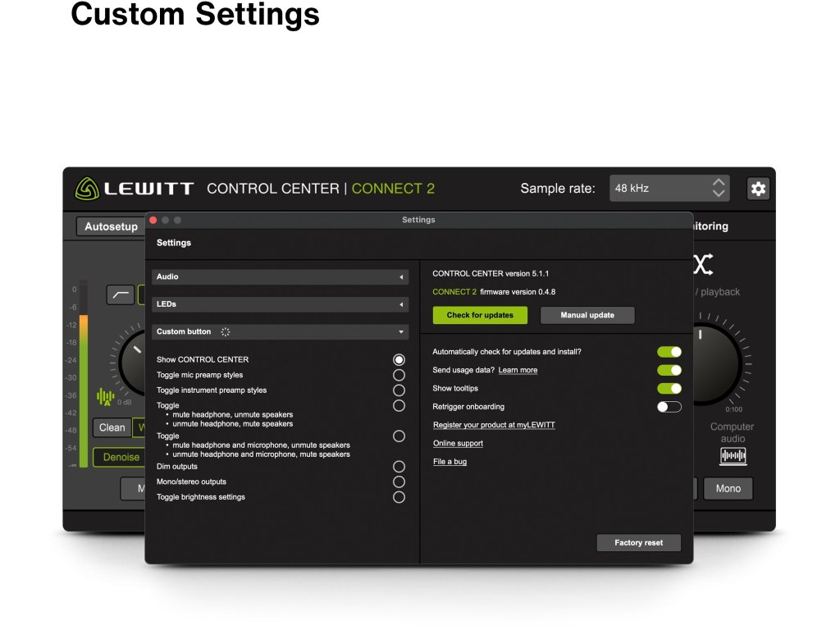The height and width of the screenshot is (630, 840).
Task: Click the mix crossfade icon
Action: click(703, 265)
